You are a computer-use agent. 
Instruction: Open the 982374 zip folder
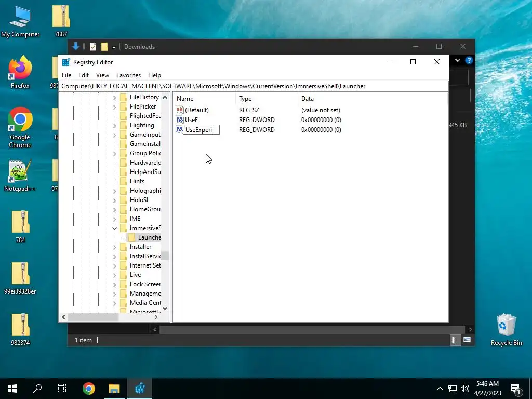coord(20,329)
